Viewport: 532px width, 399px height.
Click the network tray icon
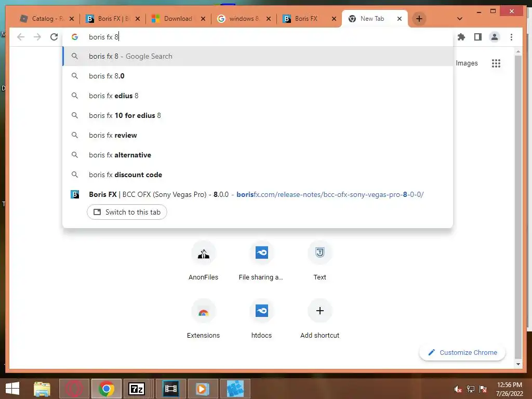471,389
